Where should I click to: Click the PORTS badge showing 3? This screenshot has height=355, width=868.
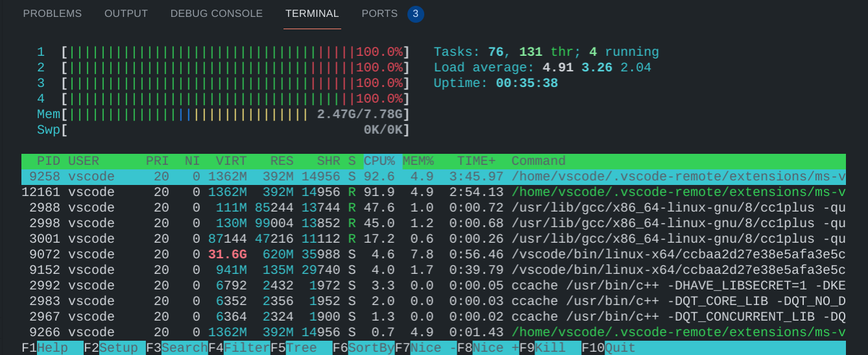tap(416, 14)
